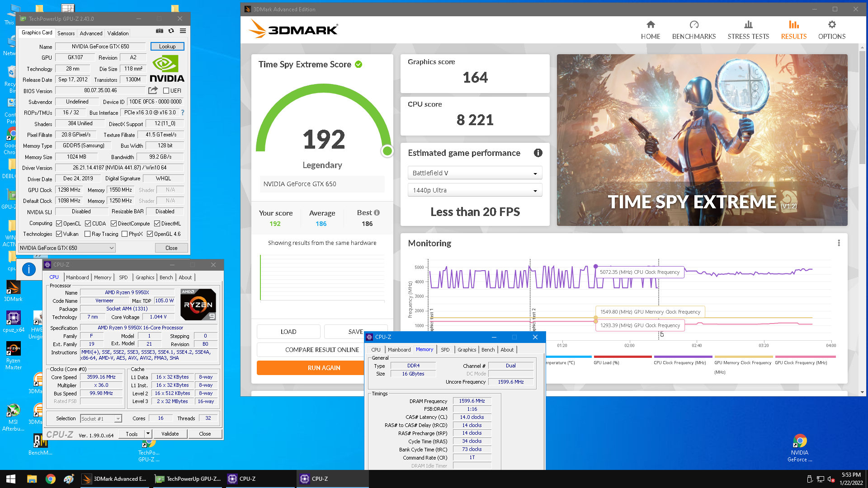This screenshot has width=868, height=488.
Task: Expand the Tools dropdown arrow in CPU-Z
Action: (x=148, y=433)
